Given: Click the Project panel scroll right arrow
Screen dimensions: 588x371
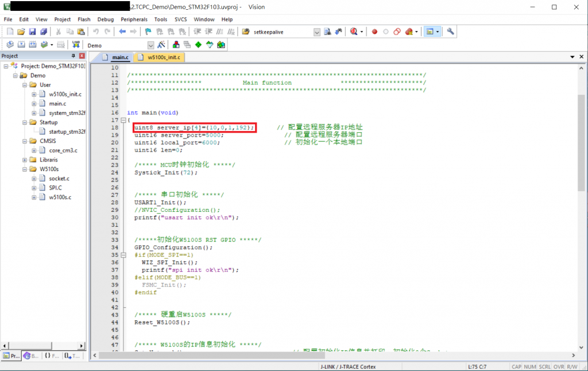Looking at the screenshot, I should (x=82, y=346).
